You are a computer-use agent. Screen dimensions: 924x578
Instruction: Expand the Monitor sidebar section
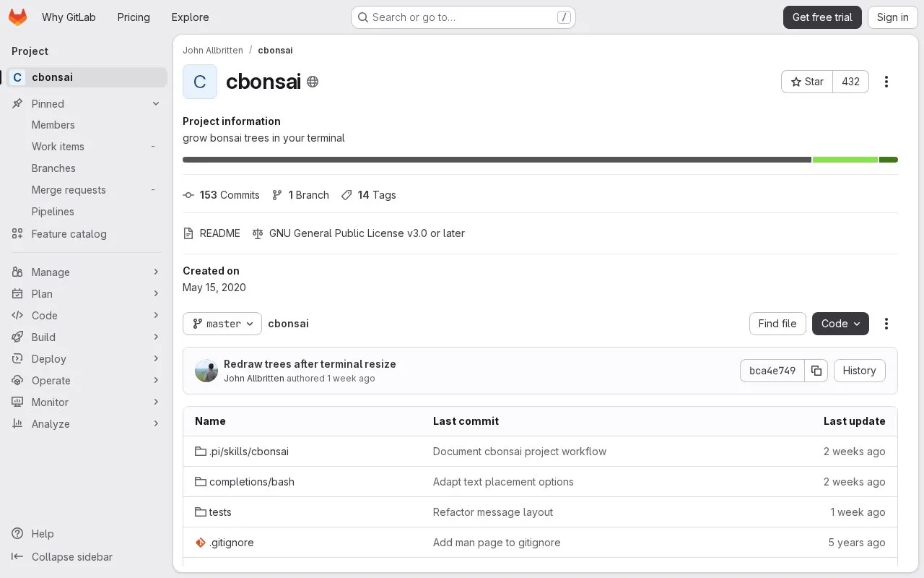pos(87,402)
